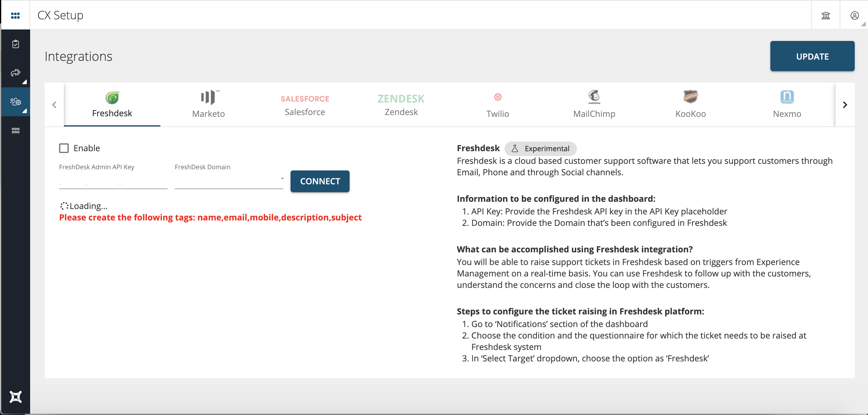Open the app launcher grid icon

(15, 15)
